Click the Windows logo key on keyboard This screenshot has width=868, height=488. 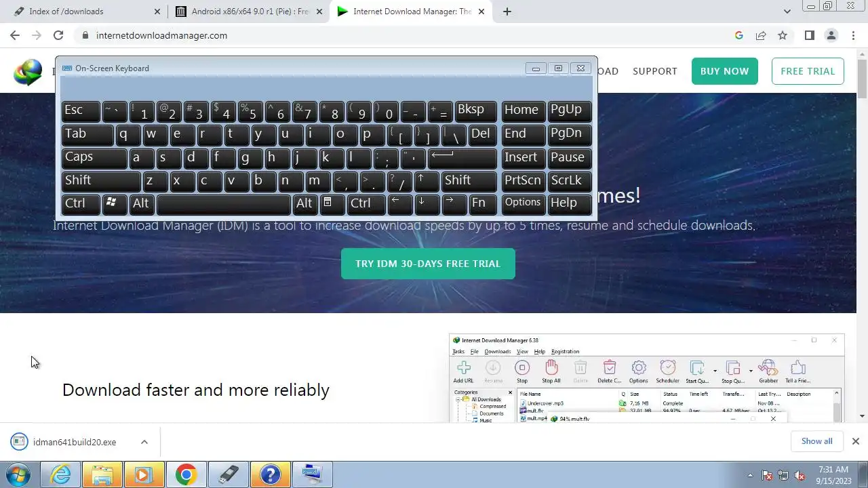coord(115,203)
